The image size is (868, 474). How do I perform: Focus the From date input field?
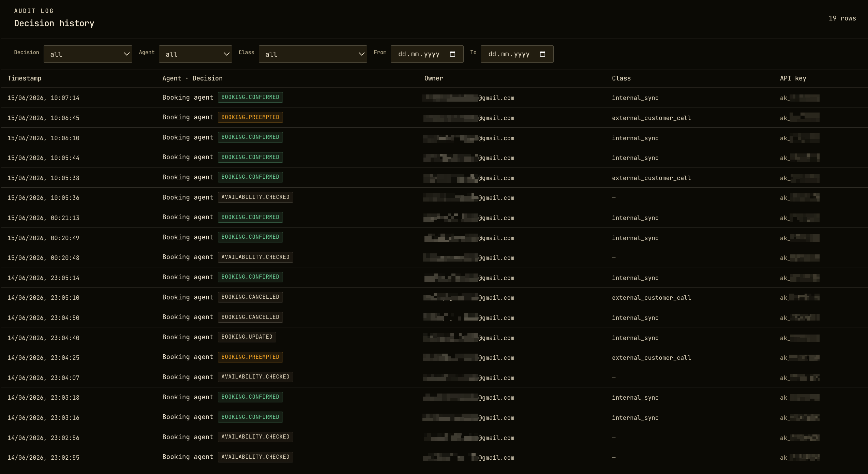[x=427, y=54]
